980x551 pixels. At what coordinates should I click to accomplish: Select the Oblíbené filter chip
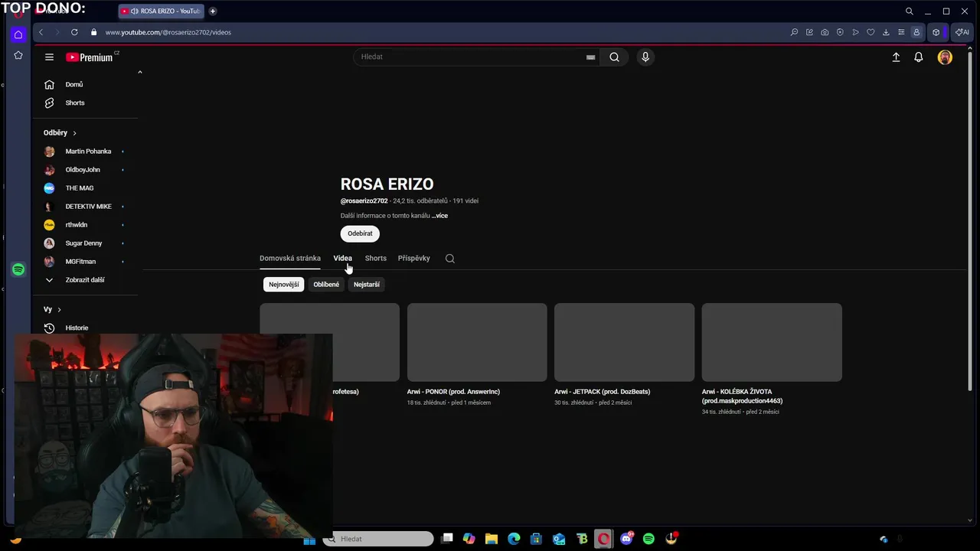click(326, 285)
